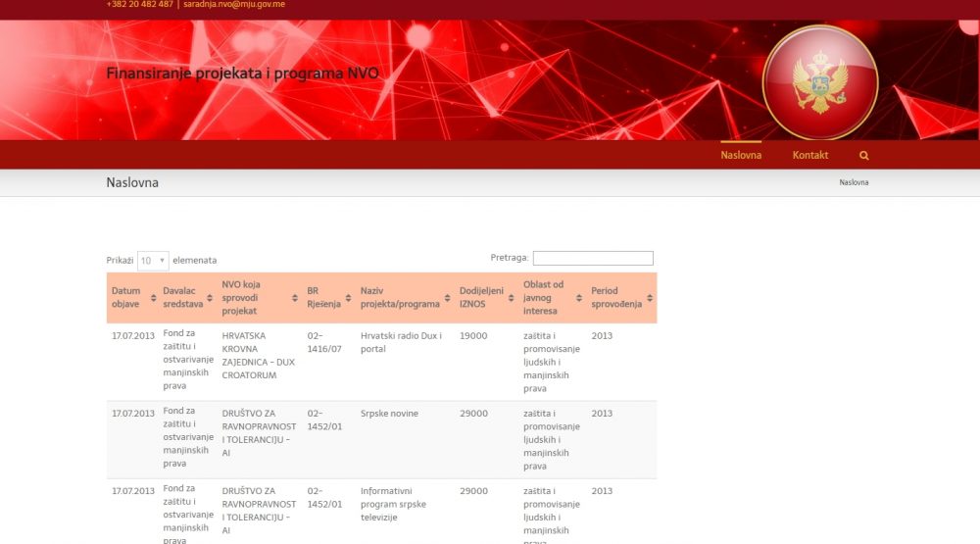
Task: Sort by Oblast od javnog interesa arrows
Action: pos(579,298)
